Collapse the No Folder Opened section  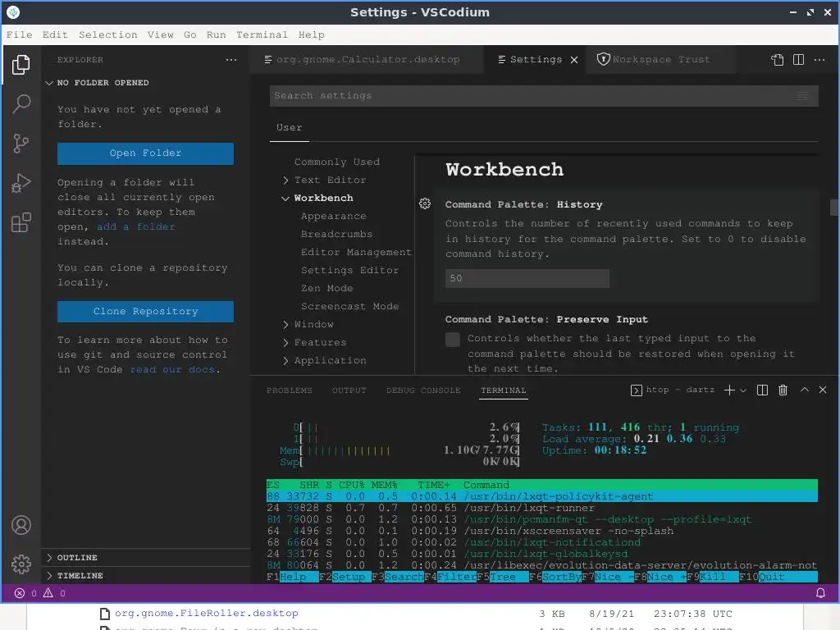tap(48, 83)
